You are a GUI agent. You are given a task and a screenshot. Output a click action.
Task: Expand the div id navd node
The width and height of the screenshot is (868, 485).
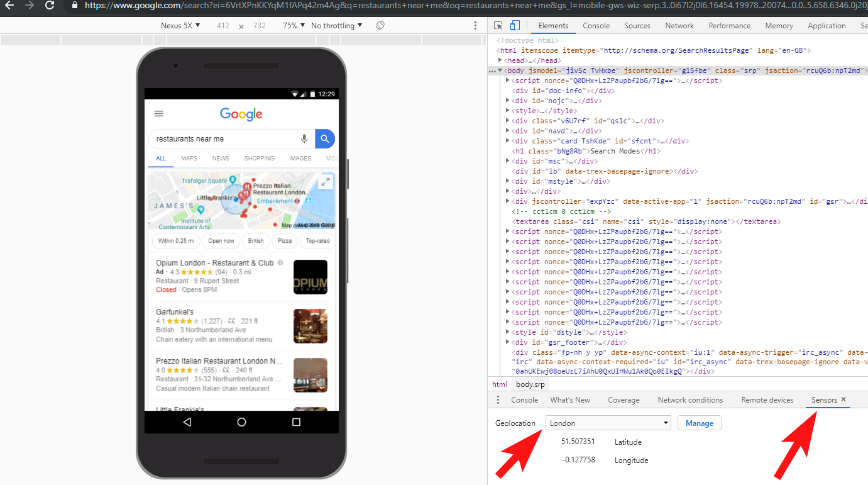[x=508, y=131]
